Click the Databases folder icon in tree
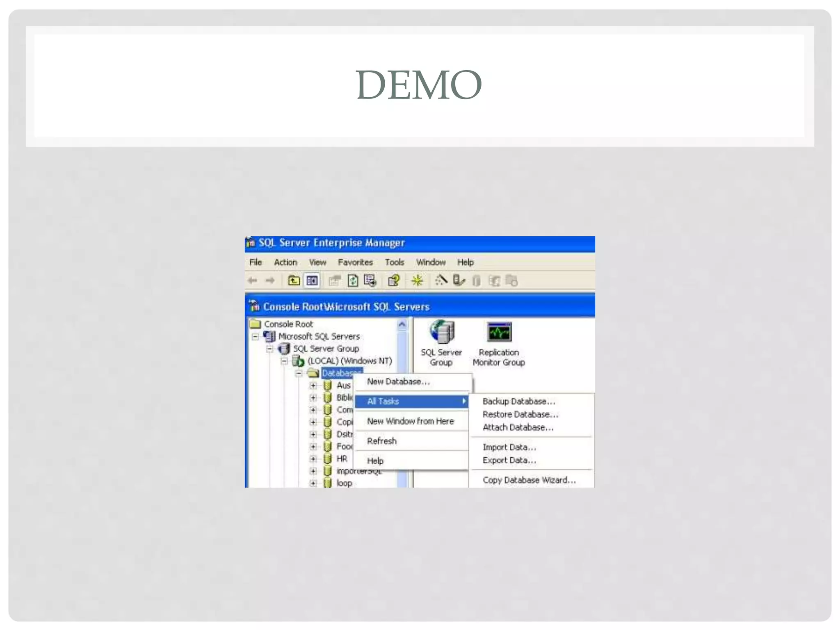The image size is (840, 630). (313, 373)
